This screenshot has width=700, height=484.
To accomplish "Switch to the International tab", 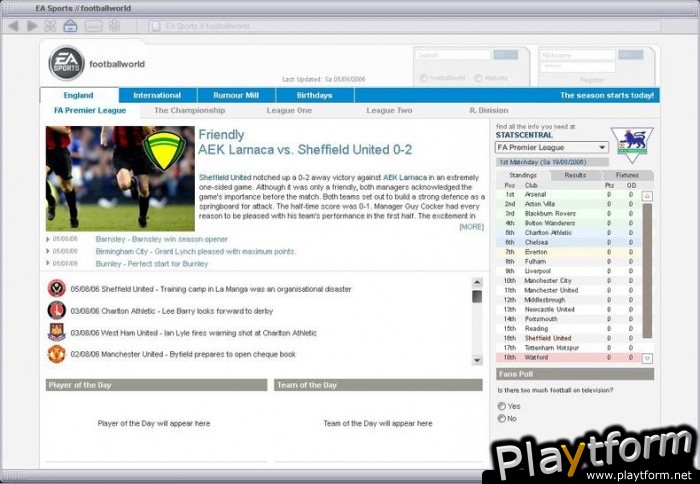I will pyautogui.click(x=157, y=95).
